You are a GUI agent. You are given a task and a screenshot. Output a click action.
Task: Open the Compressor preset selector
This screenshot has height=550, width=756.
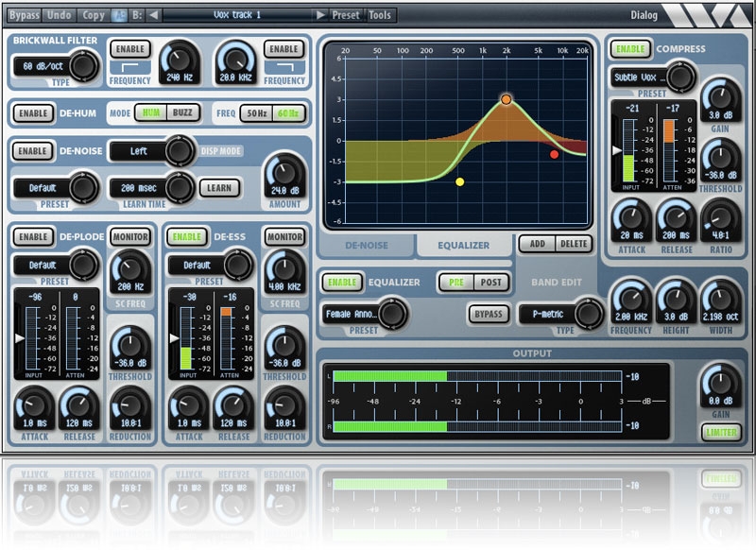click(651, 77)
